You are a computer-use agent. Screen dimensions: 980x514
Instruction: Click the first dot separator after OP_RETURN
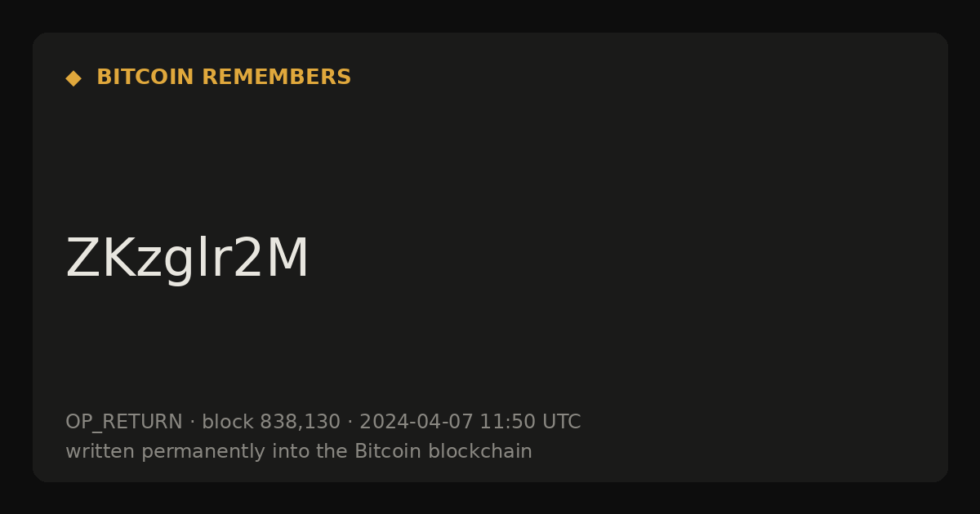tap(193, 423)
